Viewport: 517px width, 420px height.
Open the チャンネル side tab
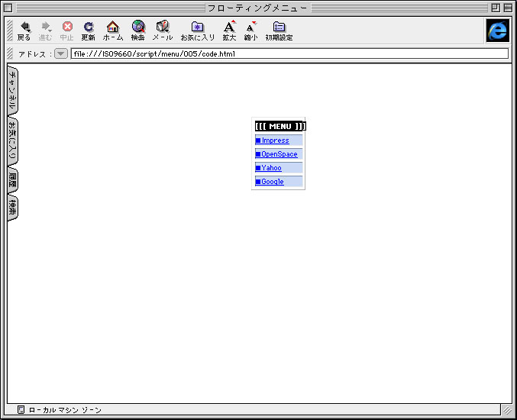click(12, 90)
